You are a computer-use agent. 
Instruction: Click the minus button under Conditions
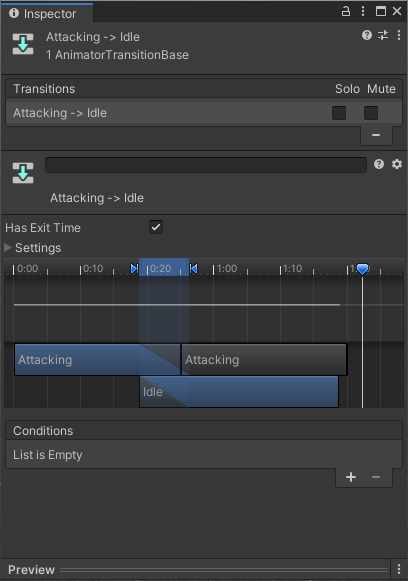(x=376, y=477)
